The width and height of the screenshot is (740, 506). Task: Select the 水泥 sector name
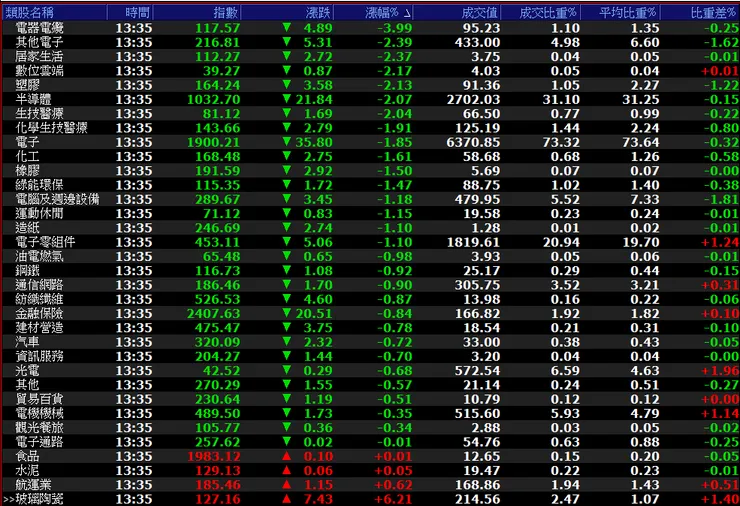tap(27, 471)
